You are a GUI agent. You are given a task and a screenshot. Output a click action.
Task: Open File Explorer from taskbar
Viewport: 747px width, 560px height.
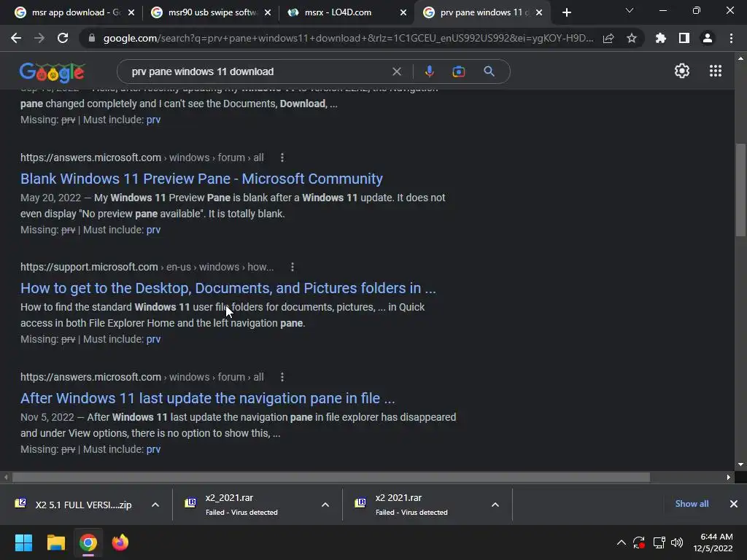pyautogui.click(x=55, y=542)
